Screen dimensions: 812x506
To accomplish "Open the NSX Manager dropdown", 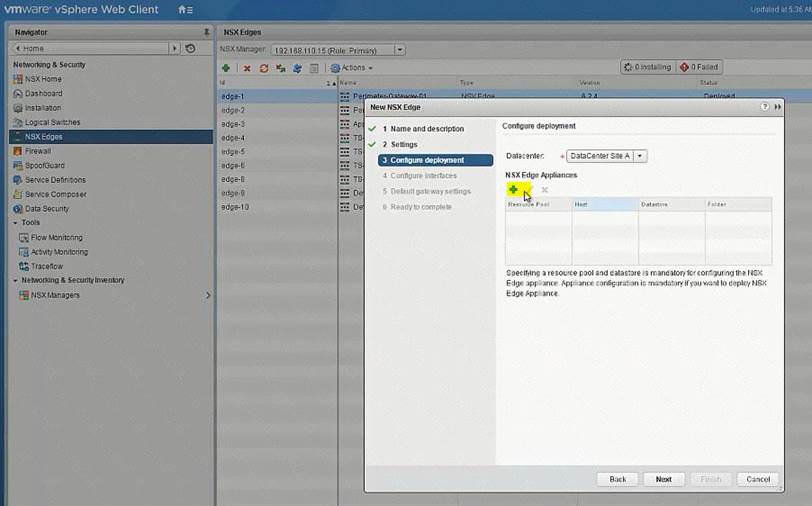I will tap(399, 49).
